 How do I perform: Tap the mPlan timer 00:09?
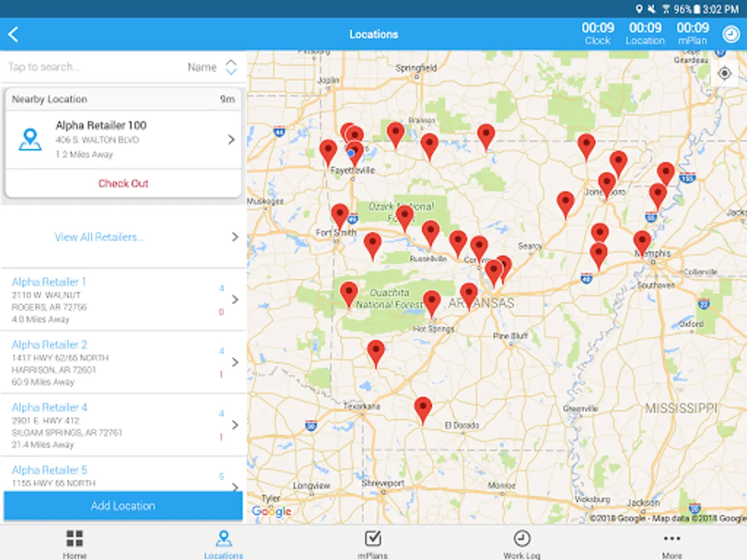pos(693,34)
